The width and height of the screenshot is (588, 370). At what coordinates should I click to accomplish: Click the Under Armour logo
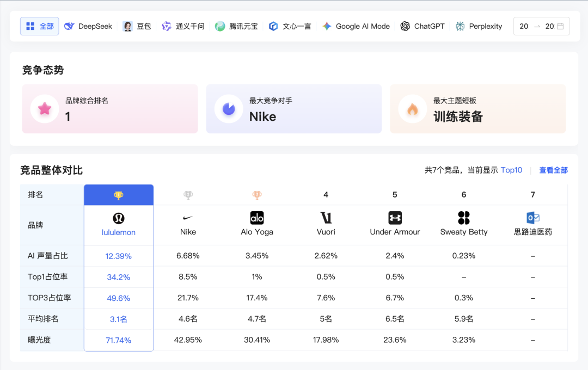point(395,218)
